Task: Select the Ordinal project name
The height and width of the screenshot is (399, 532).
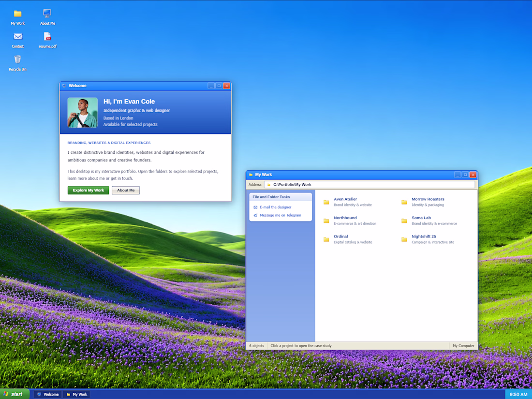Action: pos(340,236)
